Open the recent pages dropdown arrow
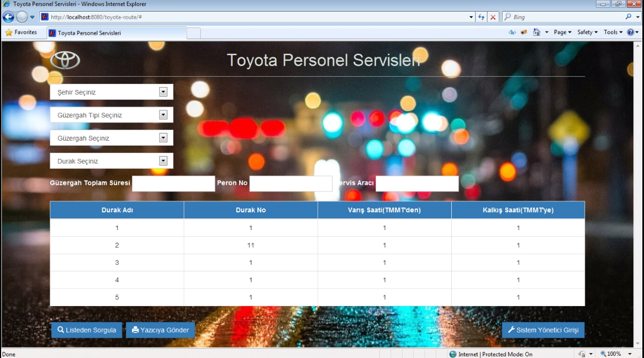 tap(32, 17)
